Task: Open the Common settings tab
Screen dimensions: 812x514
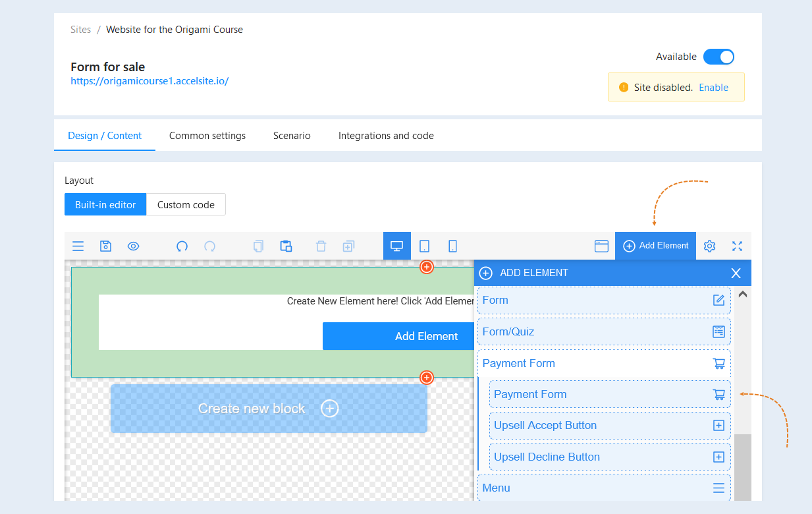Action: tap(207, 136)
